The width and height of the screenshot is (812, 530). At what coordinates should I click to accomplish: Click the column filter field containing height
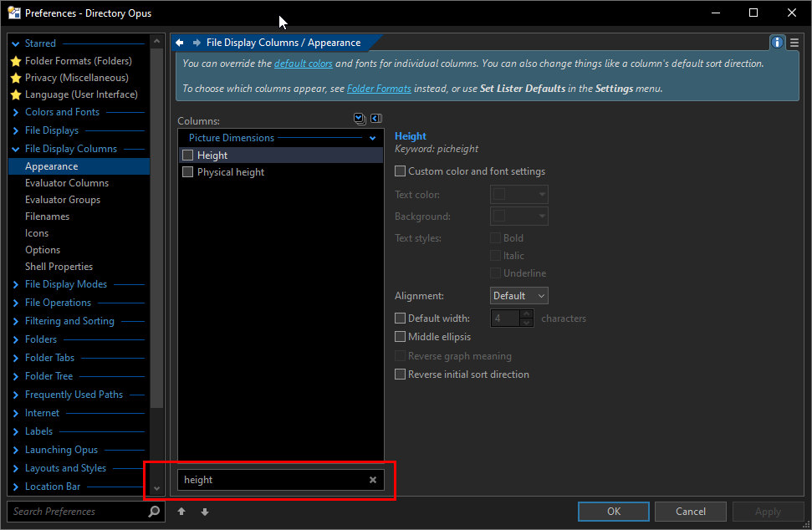click(x=281, y=480)
